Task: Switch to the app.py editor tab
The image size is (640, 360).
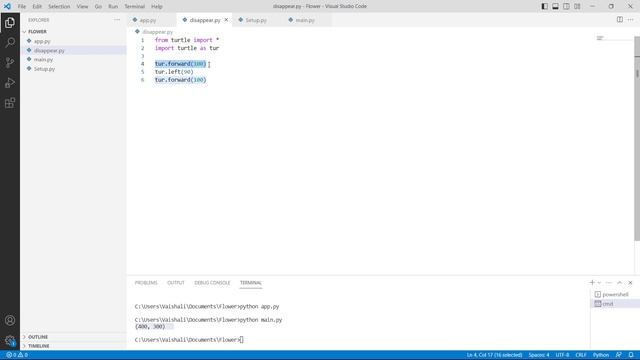Action: coord(152,20)
